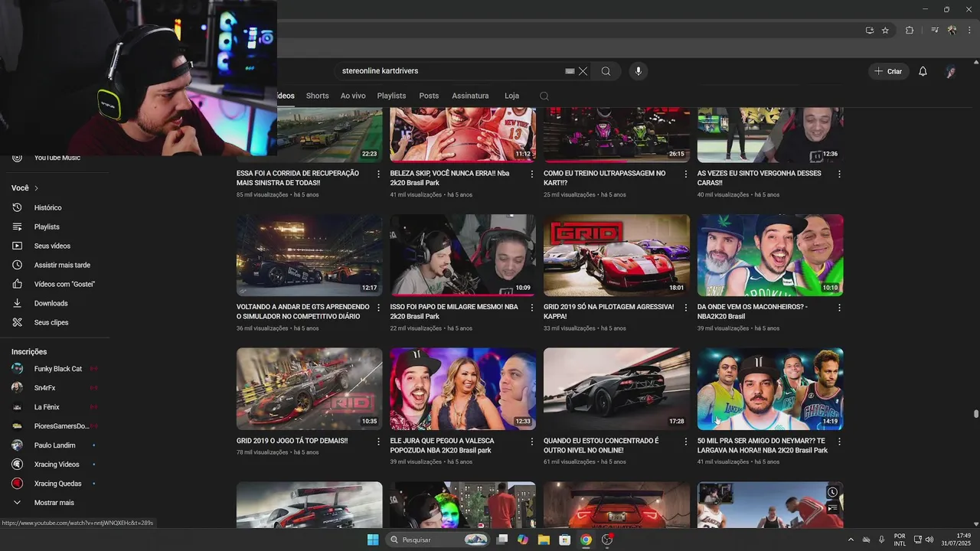This screenshot has height=551, width=980.
Task: Show hidden system tray icons
Action: pyautogui.click(x=851, y=540)
